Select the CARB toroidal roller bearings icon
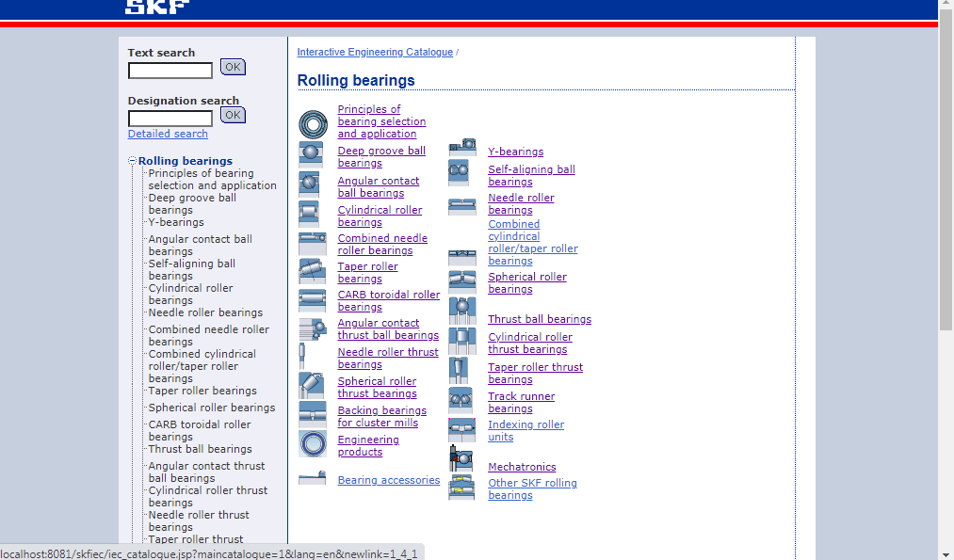 (x=312, y=300)
